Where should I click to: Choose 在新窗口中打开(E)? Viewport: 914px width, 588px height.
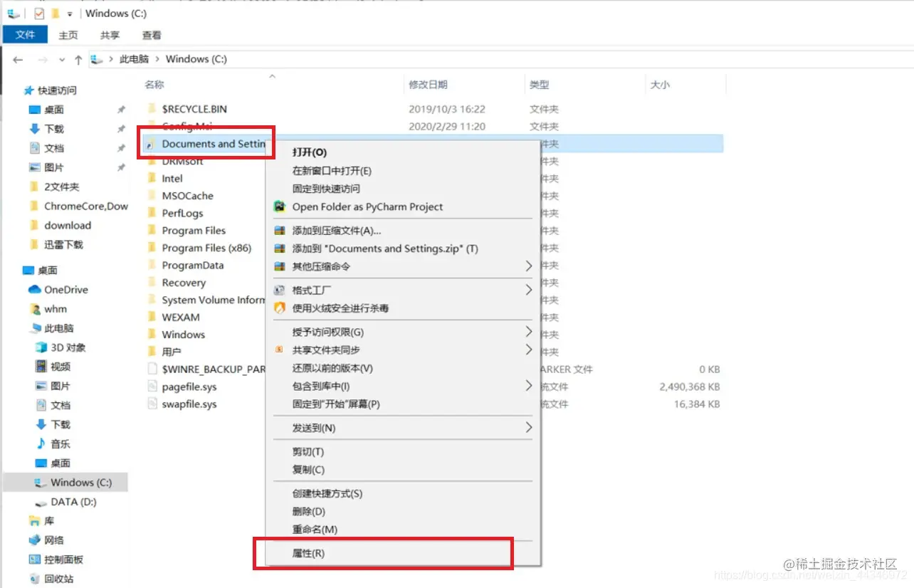pyautogui.click(x=332, y=171)
